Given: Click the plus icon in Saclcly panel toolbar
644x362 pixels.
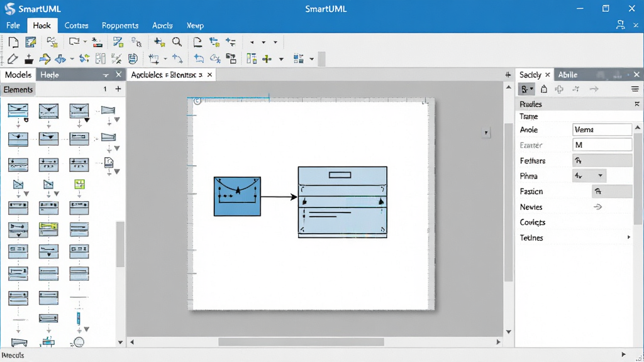Looking at the screenshot, I should 559,89.
